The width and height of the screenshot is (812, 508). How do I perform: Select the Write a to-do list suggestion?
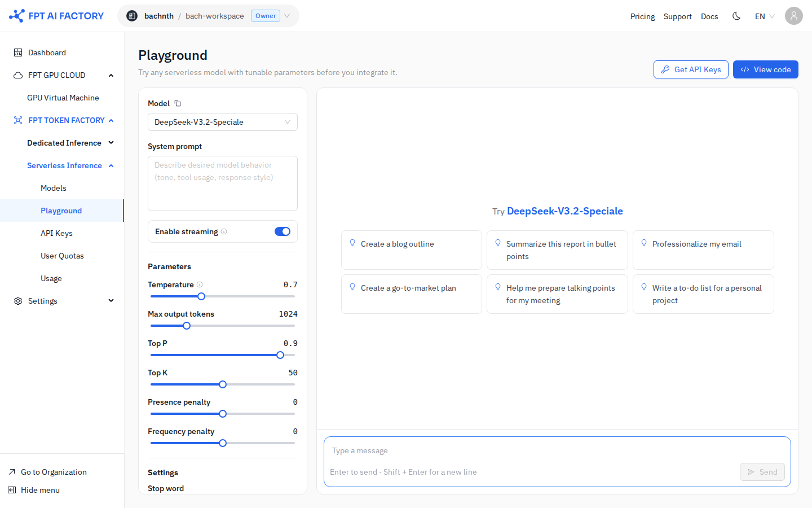703,294
